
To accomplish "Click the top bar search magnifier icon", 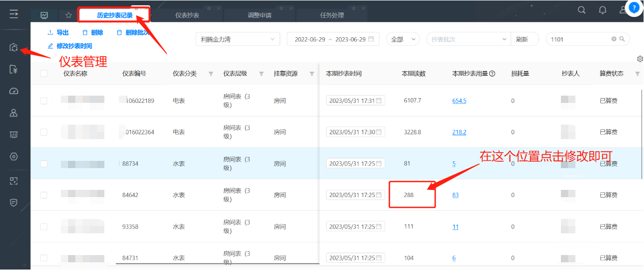I will coord(582,10).
